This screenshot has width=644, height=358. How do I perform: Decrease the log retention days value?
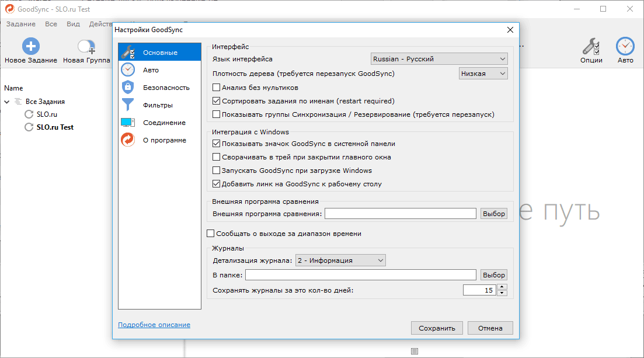pyautogui.click(x=502, y=293)
